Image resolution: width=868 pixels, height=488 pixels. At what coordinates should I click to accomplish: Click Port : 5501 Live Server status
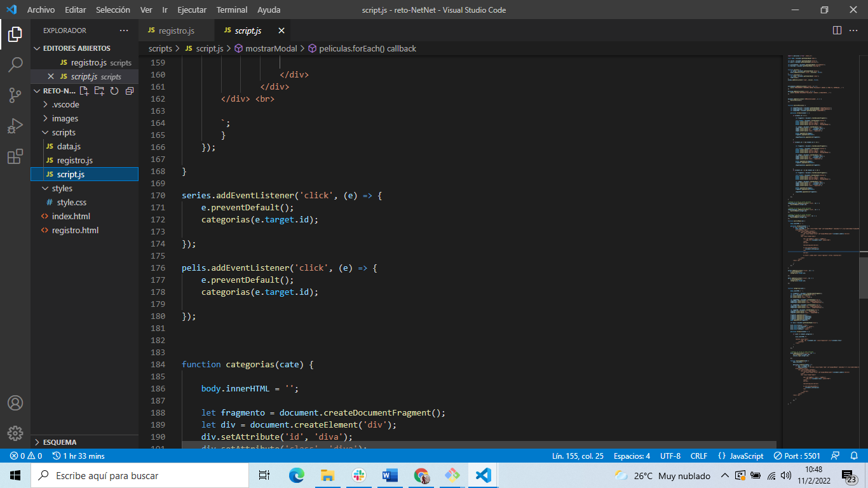(797, 456)
